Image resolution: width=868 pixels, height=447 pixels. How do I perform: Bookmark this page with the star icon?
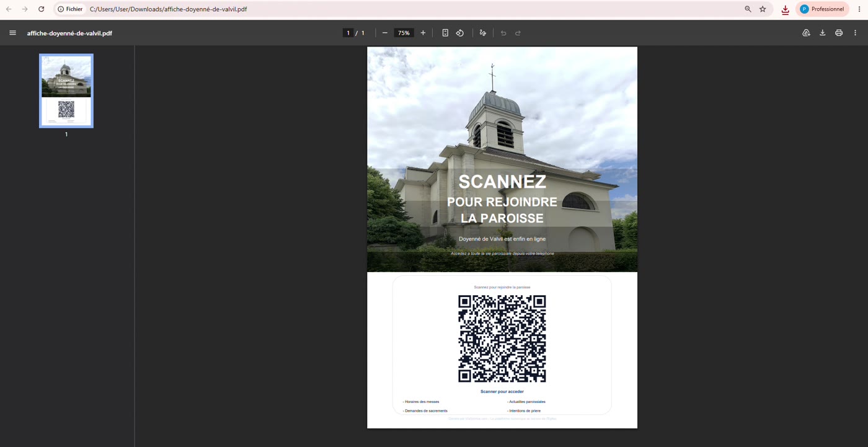pyautogui.click(x=763, y=9)
